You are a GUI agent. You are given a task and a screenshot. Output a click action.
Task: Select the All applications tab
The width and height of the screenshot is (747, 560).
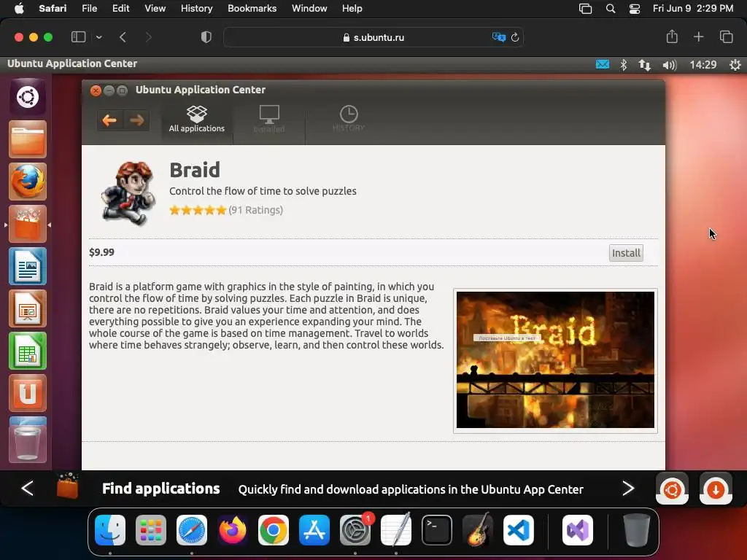click(x=197, y=119)
